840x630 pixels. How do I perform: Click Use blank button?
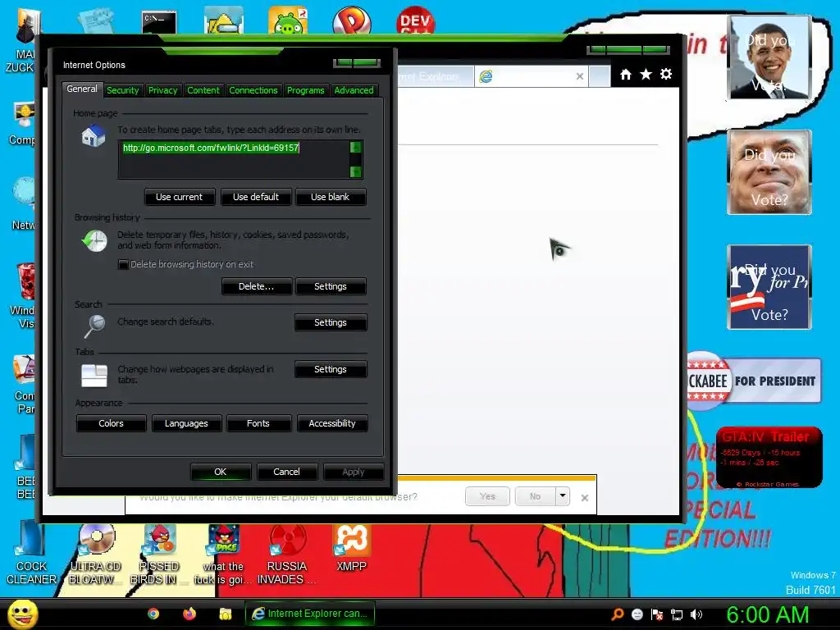(x=331, y=197)
